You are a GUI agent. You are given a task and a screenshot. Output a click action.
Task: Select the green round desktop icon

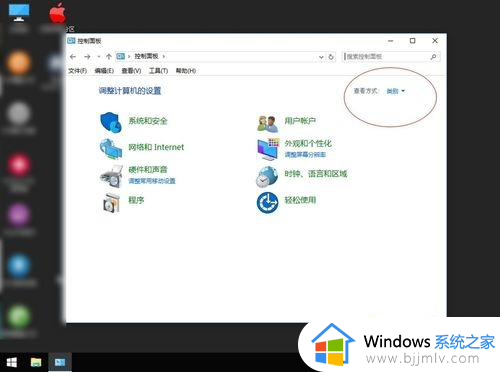tap(19, 316)
